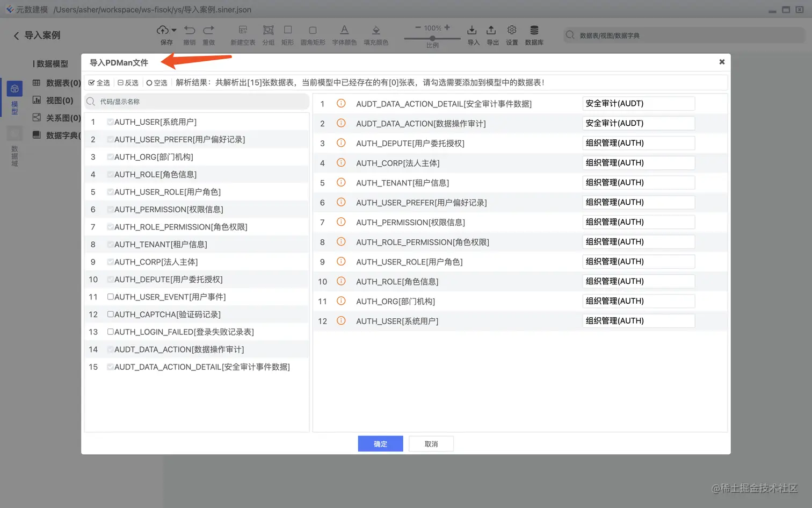Toggle checkbox for AUTH_USER_PREFER[用户偏好记录]

click(x=110, y=140)
